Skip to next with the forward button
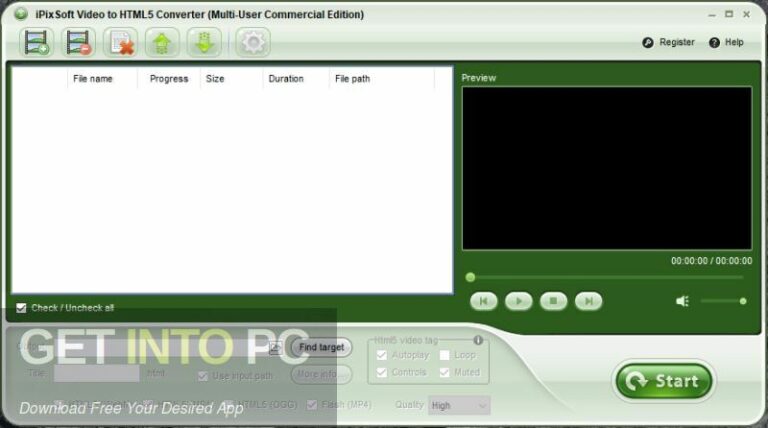The image size is (768, 428). point(589,301)
